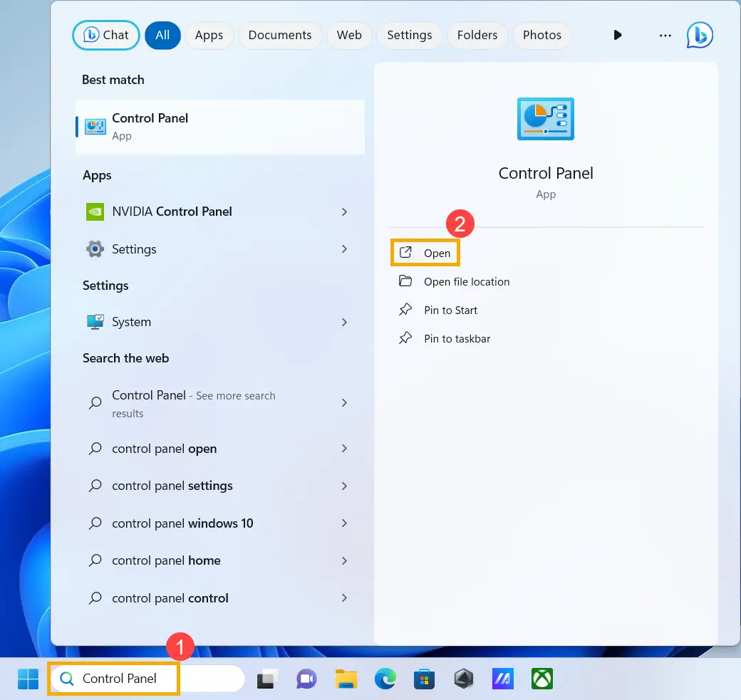Viewport: 741px width, 700px height.
Task: Select the Control Panel best match result
Action: pos(219,126)
